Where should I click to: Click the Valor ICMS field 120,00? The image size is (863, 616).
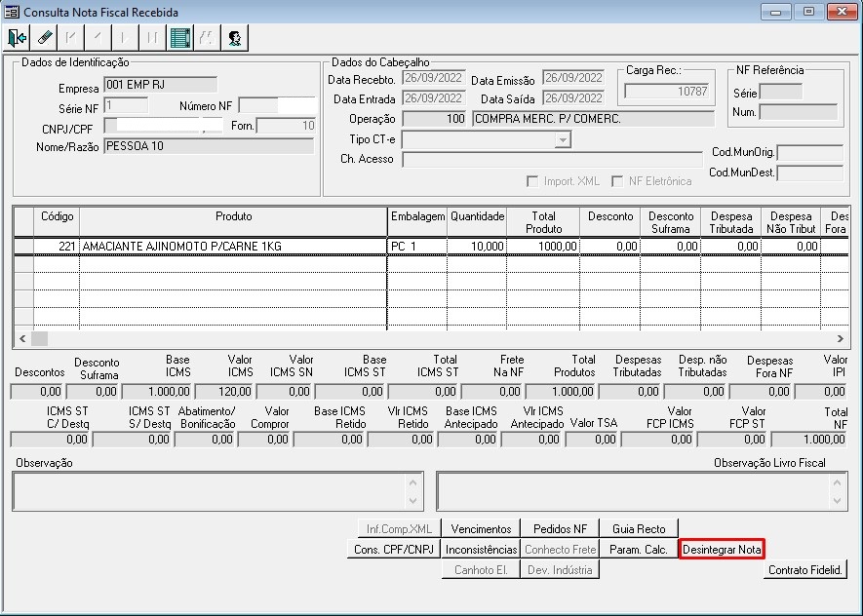[224, 392]
